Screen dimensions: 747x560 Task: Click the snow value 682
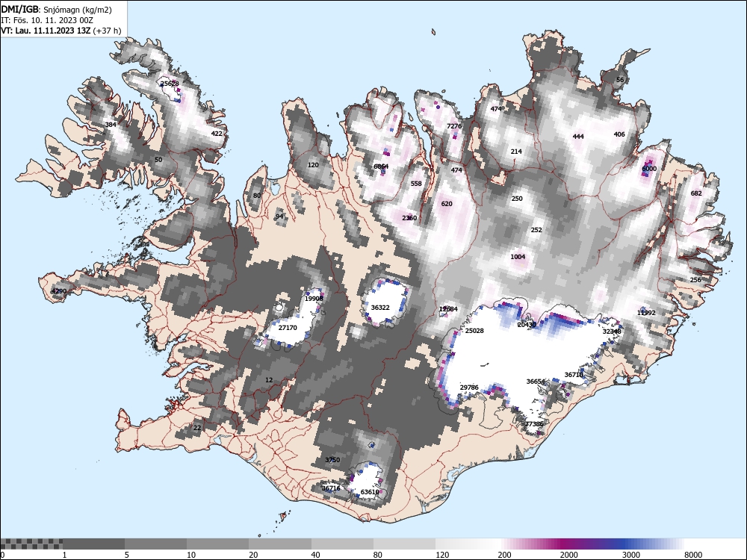point(696,193)
